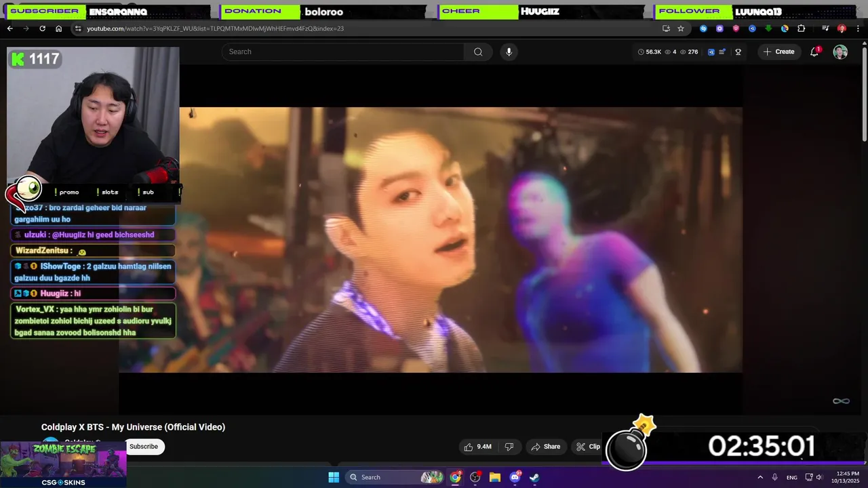This screenshot has width=868, height=488.
Task: Go back to the previous browser page
Action: point(9,28)
